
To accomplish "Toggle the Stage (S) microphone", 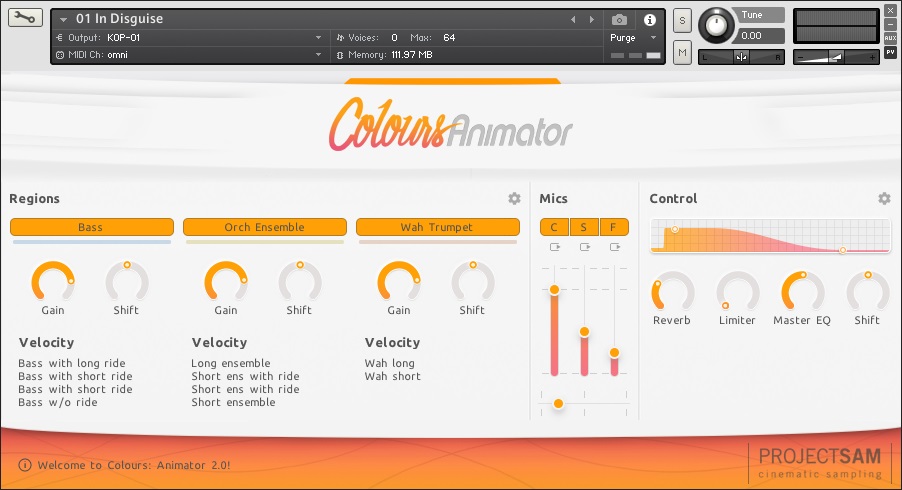I will [584, 227].
